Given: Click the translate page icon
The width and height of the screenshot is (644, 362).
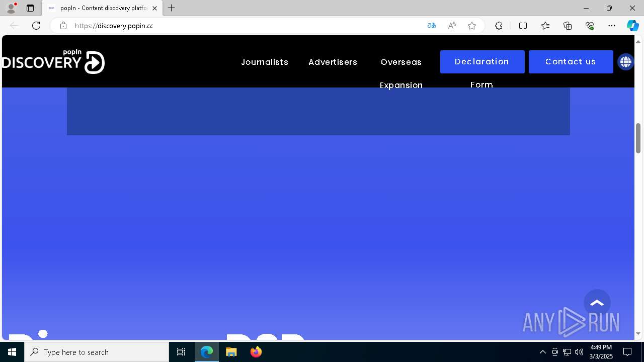Looking at the screenshot, I should pyautogui.click(x=432, y=26).
